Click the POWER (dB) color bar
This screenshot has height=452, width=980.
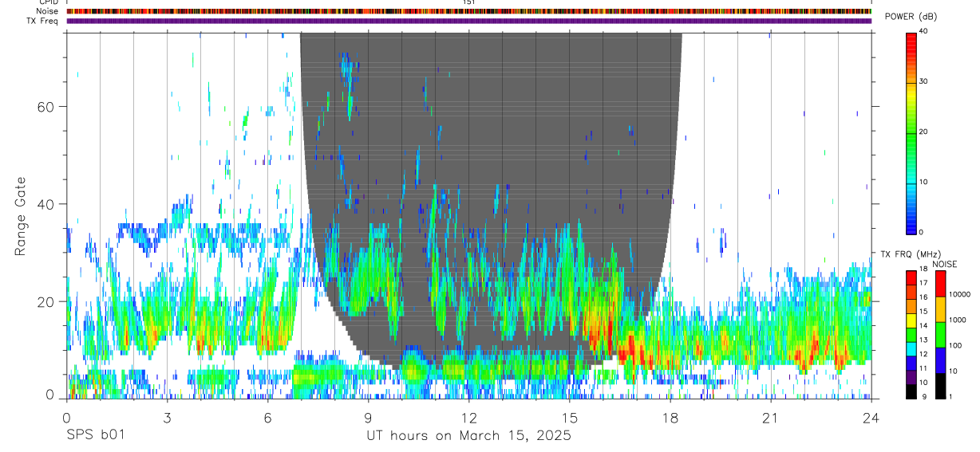tap(911, 132)
